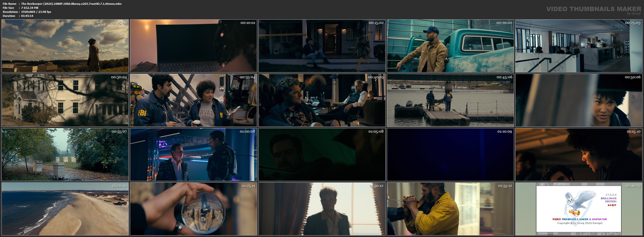This screenshot has height=237, width=644.
Task: Open the neon stage scene at 01:00:08
Action: [x=193, y=154]
